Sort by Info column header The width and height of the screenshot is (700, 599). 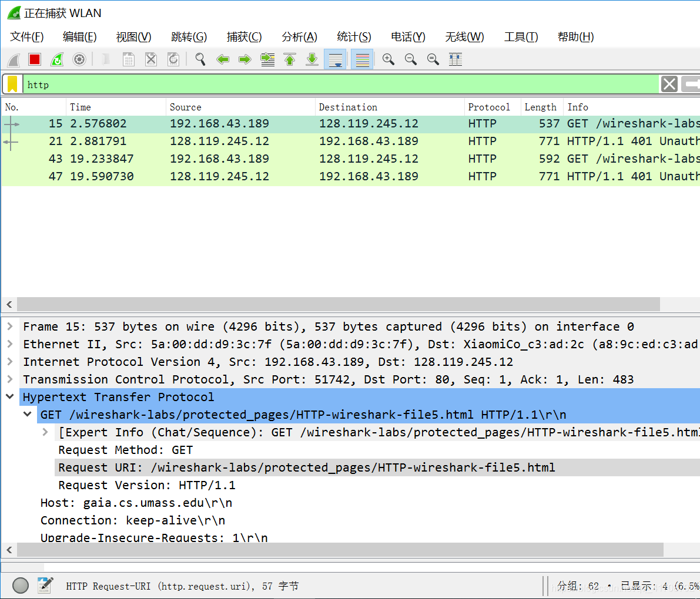coord(632,107)
